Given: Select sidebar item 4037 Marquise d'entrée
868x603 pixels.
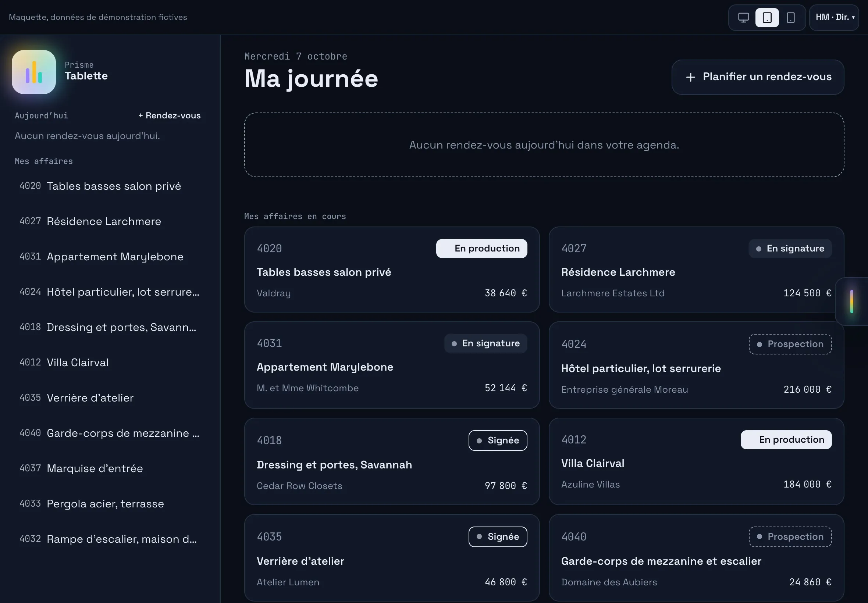Looking at the screenshot, I should click(x=110, y=468).
